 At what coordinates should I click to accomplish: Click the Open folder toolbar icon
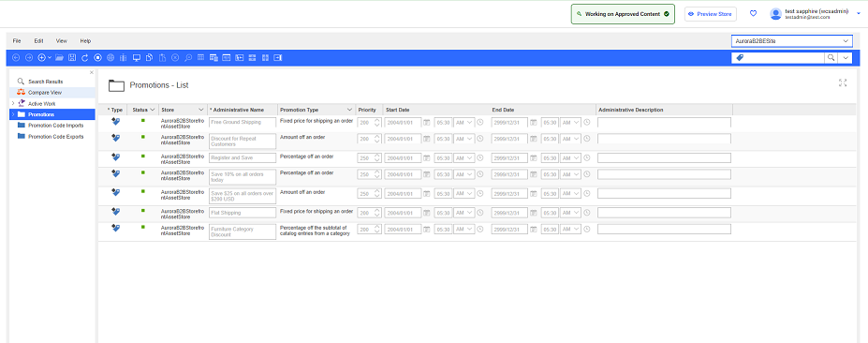coord(59,57)
